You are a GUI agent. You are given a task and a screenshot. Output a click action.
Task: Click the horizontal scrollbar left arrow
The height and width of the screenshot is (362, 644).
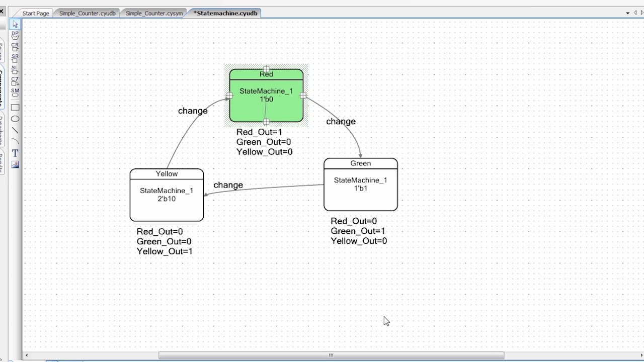[27, 355]
